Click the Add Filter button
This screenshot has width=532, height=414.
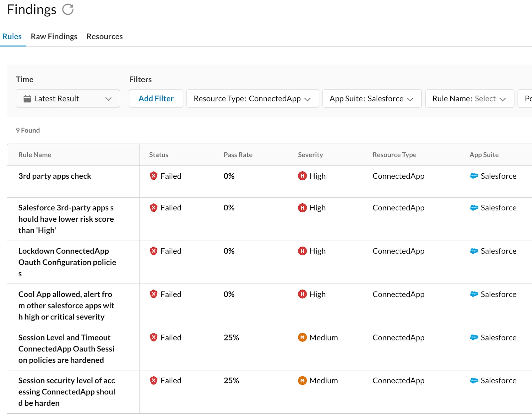pos(156,99)
